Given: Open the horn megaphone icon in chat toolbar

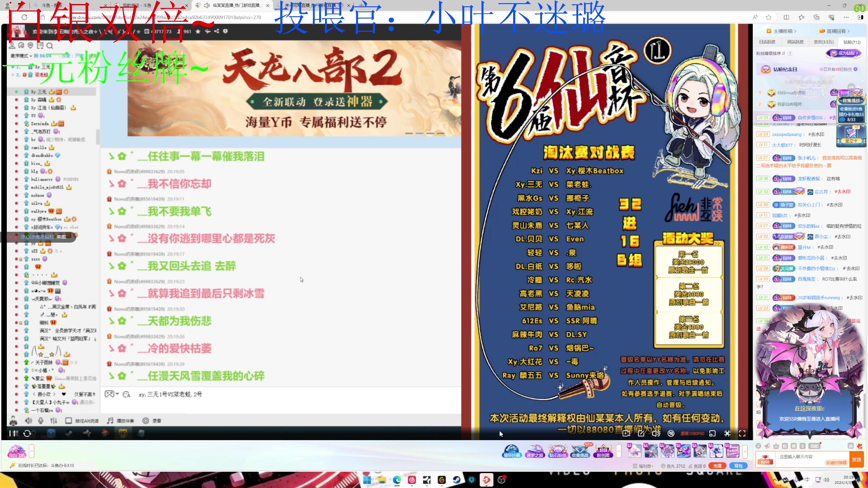Looking at the screenshot, I should pos(767,446).
